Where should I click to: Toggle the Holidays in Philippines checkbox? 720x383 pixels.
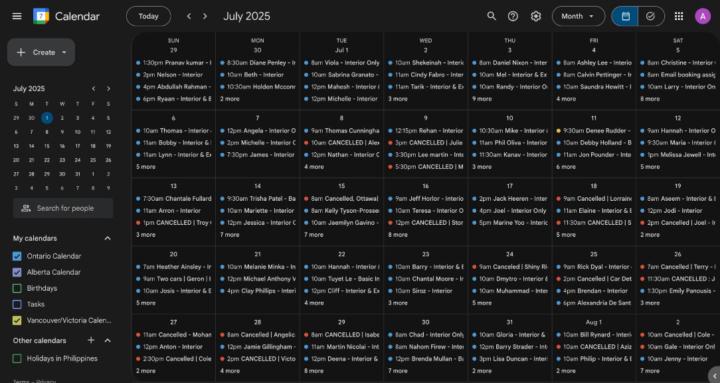(17, 358)
